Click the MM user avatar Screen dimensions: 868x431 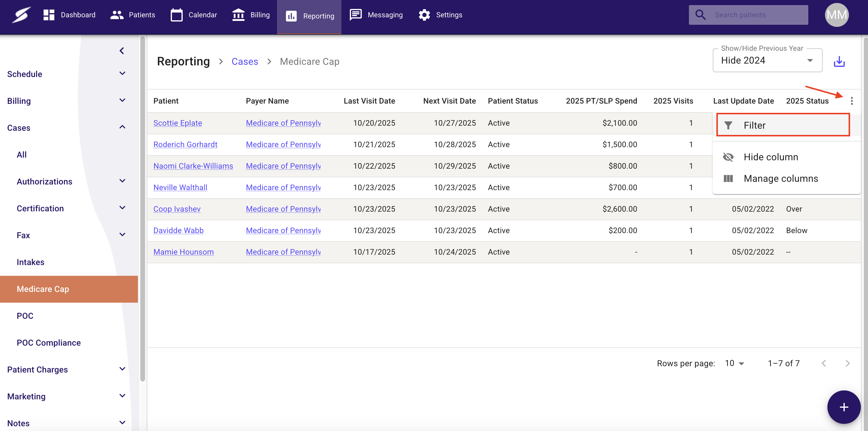pyautogui.click(x=836, y=15)
